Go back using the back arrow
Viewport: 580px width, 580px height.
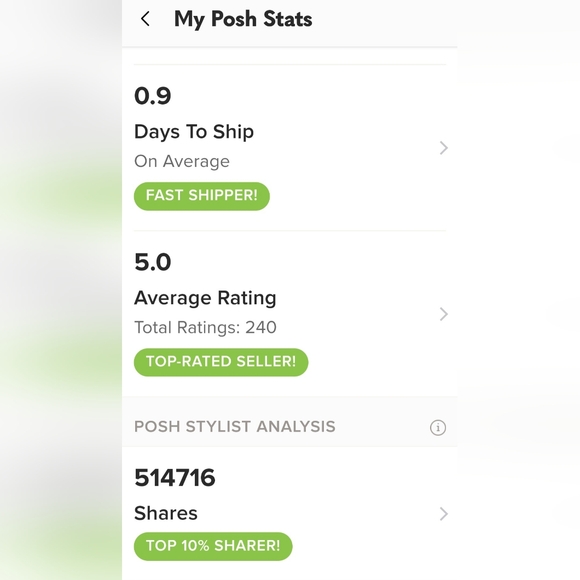coord(145,18)
